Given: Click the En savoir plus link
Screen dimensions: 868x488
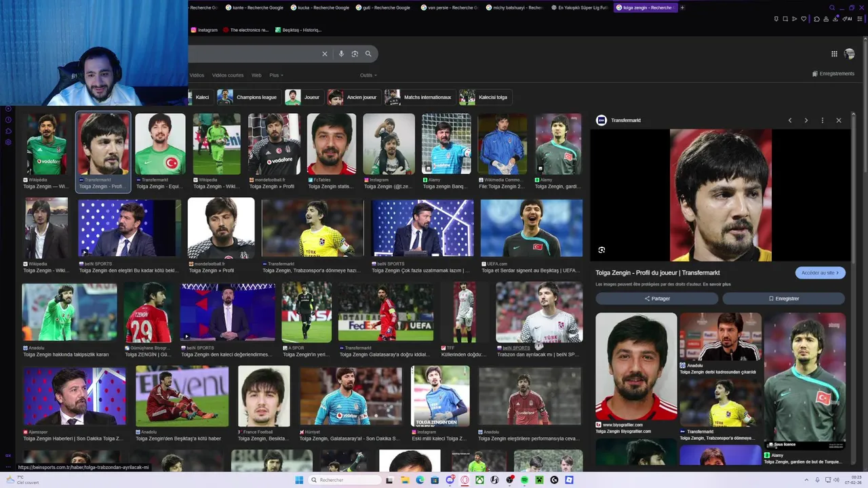Looking at the screenshot, I should point(717,284).
